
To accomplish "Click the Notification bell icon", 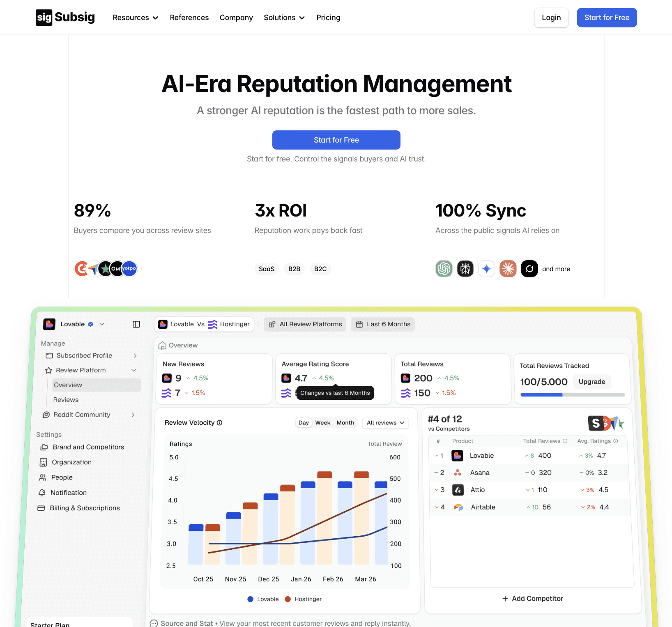I will coord(42,493).
